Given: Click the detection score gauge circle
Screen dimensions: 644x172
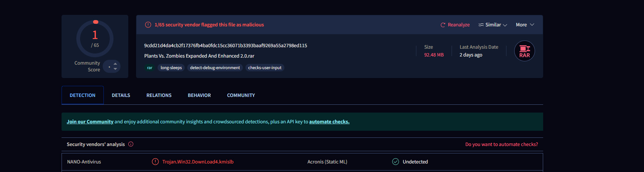Looking at the screenshot, I should click(x=95, y=39).
